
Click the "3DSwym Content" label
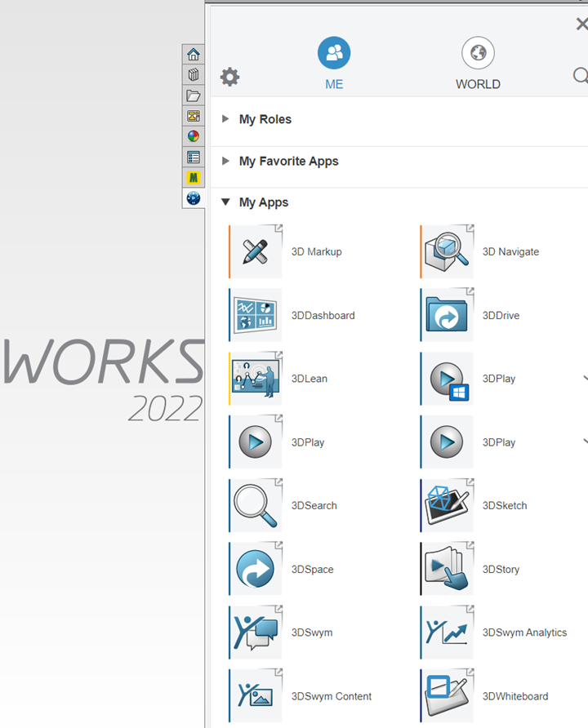pos(332,696)
